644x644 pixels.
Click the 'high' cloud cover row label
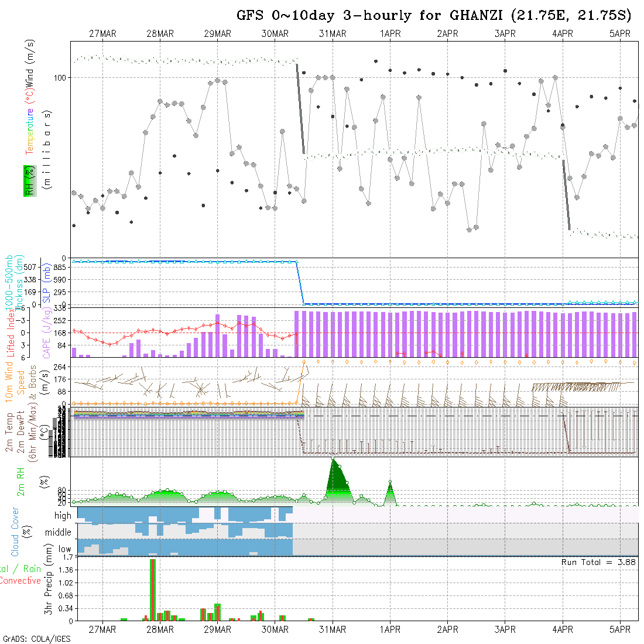(x=63, y=516)
